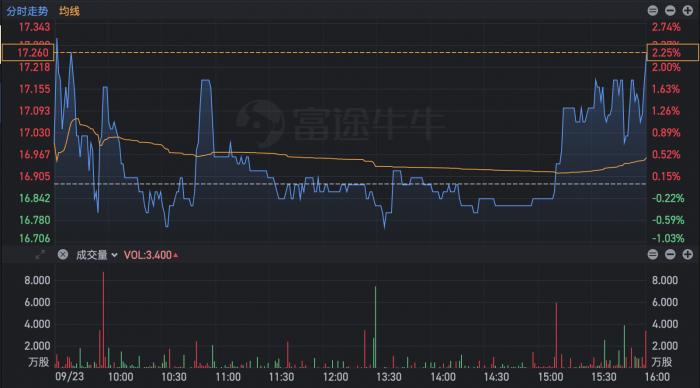The image size is (700, 388).
Task: Click the 10:00 time axis label
Action: click(121, 377)
